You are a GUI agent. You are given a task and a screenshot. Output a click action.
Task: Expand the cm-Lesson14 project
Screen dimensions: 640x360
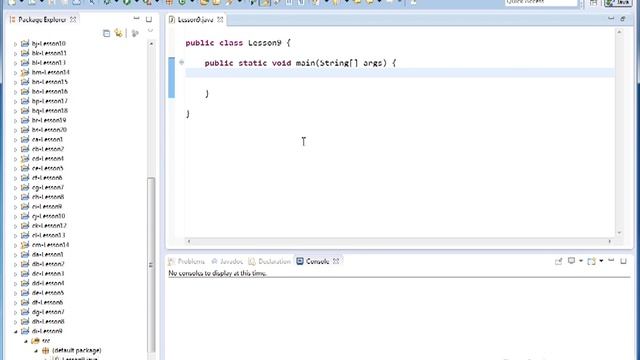[x=16, y=245]
